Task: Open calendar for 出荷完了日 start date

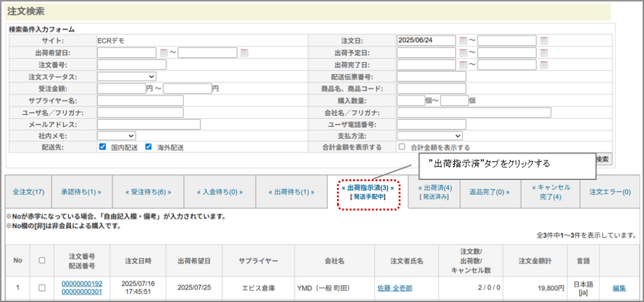Action: point(463,65)
